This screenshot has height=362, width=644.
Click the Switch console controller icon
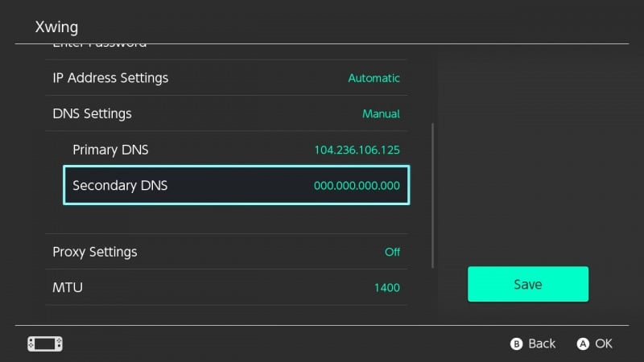click(45, 344)
